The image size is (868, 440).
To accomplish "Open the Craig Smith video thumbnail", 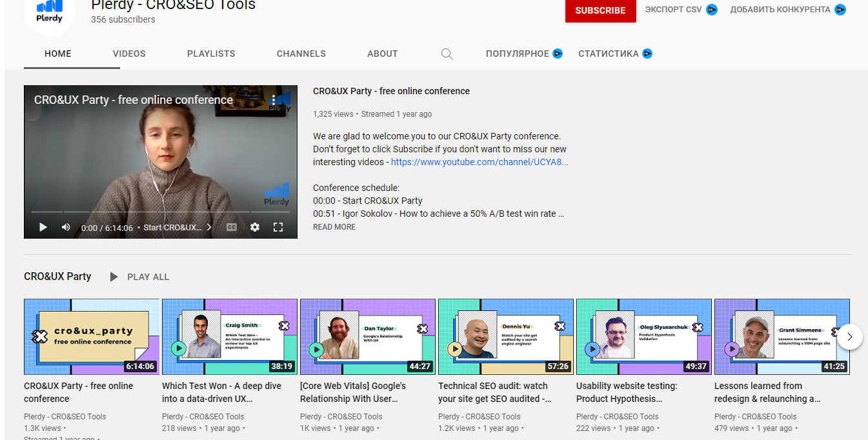I will tap(230, 337).
